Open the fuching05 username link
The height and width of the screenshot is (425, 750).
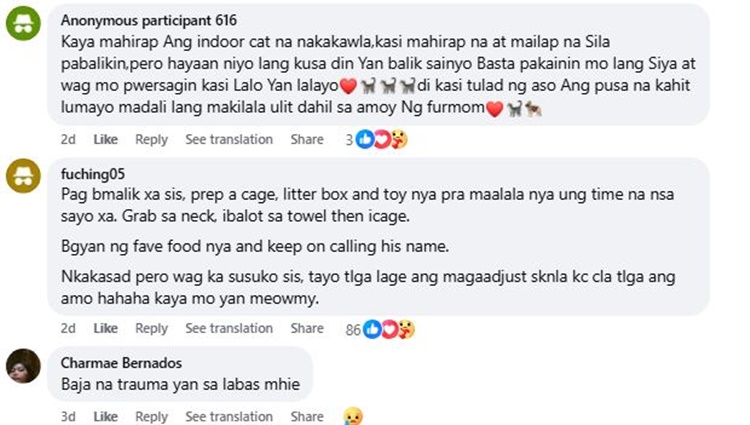click(x=93, y=174)
